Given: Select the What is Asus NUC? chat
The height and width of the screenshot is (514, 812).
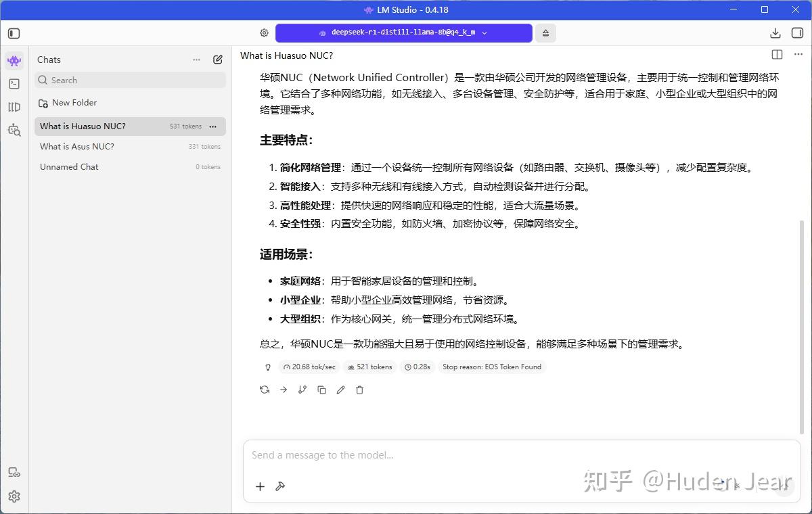Looking at the screenshot, I should coord(130,147).
